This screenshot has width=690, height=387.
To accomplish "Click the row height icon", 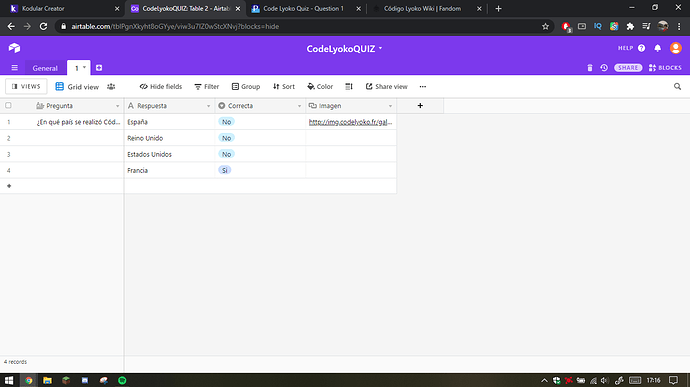I will point(349,87).
